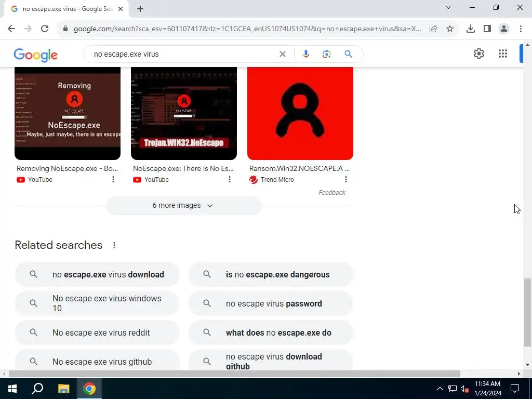Open Chrome profile avatar
The height and width of the screenshot is (399, 532).
coord(504,29)
